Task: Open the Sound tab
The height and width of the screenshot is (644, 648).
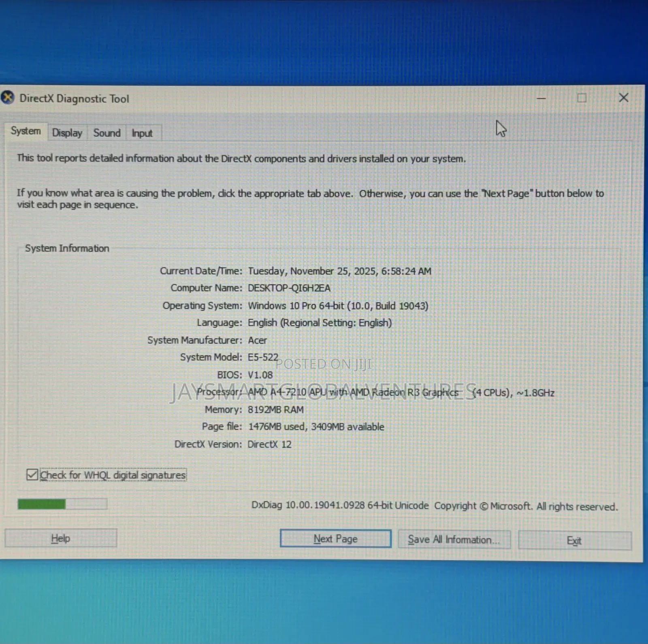Action: point(107,133)
